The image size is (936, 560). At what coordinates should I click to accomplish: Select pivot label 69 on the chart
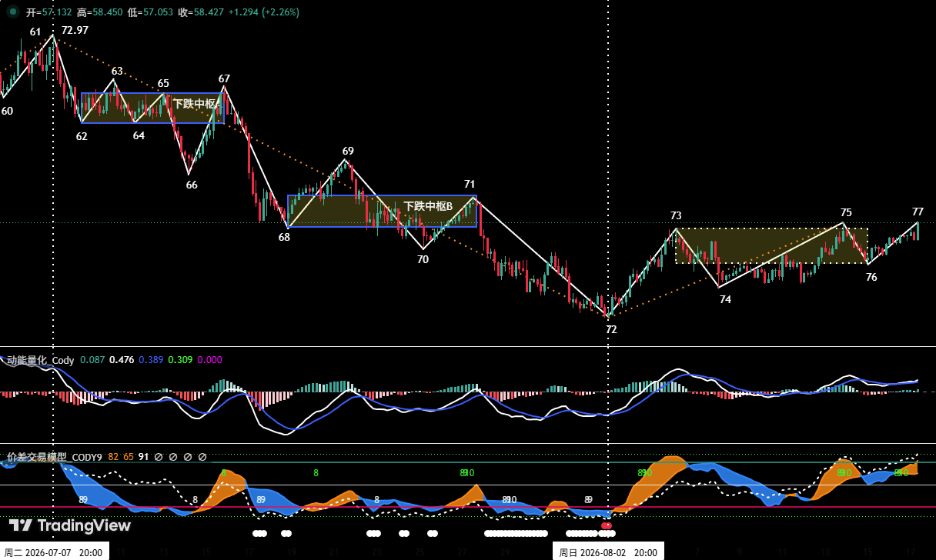[348, 151]
